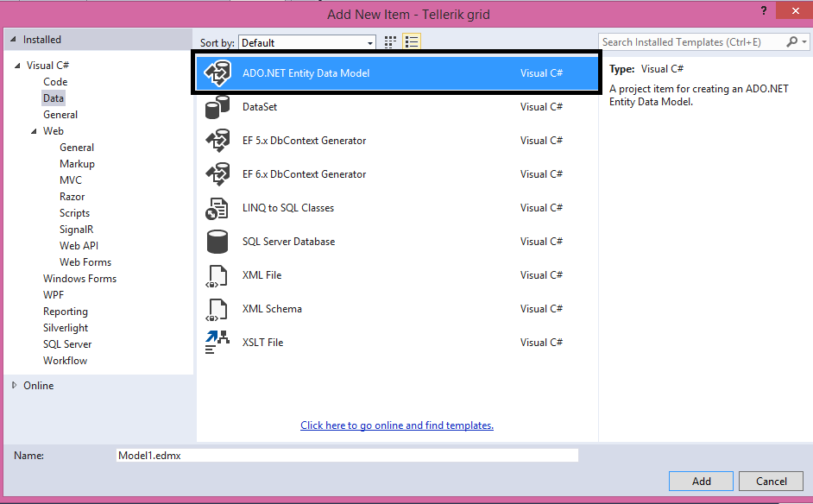Click the LINQ to SQL Classes icon

point(217,209)
